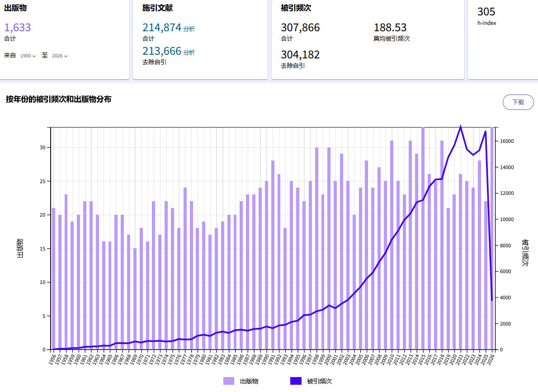Open the start year 1900 dropdown
538x392 pixels.
pyautogui.click(x=28, y=56)
